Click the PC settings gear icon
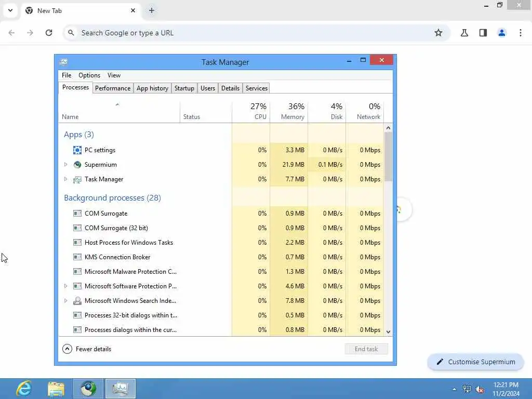Image resolution: width=532 pixels, height=399 pixels. click(x=77, y=150)
